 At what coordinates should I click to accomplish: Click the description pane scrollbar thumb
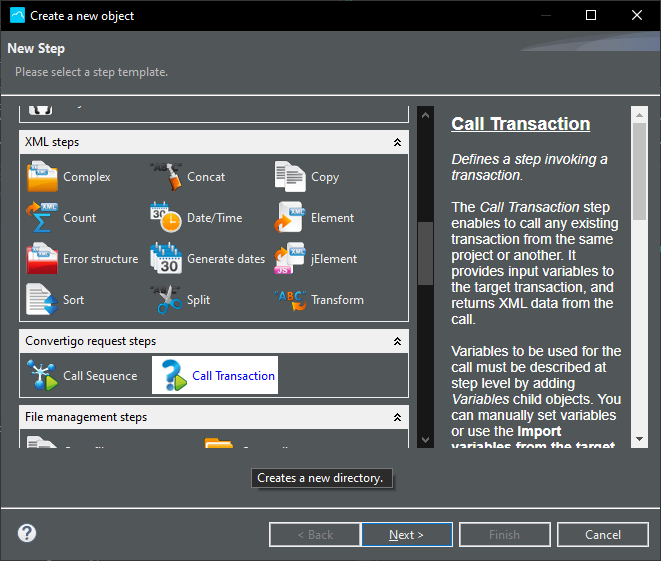click(x=640, y=171)
